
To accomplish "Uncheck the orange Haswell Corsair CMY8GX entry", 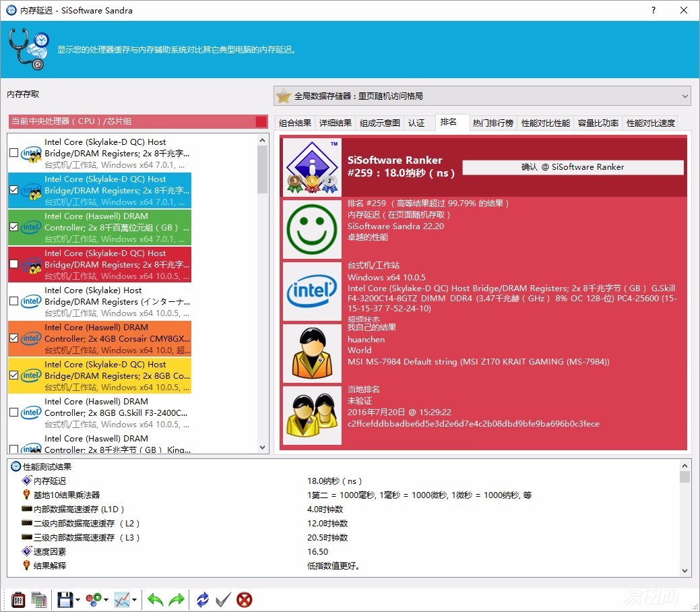I will [14, 338].
